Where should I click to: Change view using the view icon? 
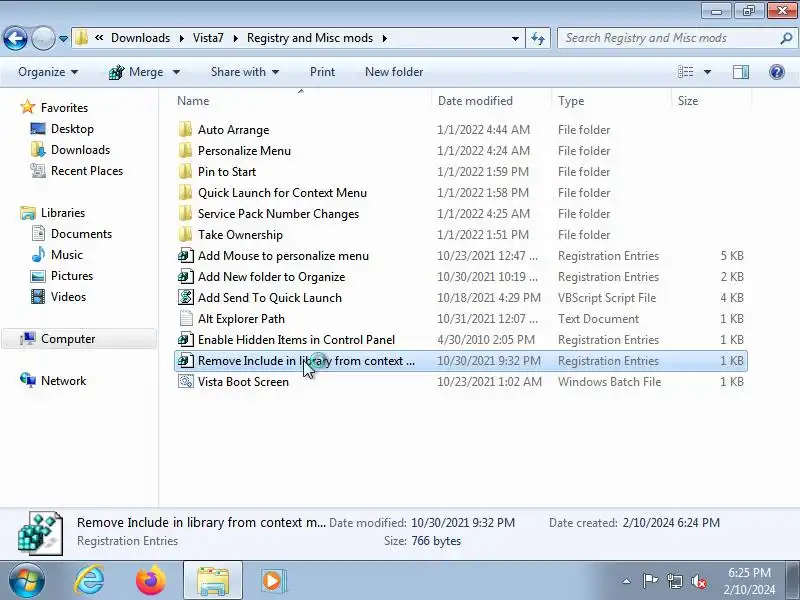(x=685, y=72)
